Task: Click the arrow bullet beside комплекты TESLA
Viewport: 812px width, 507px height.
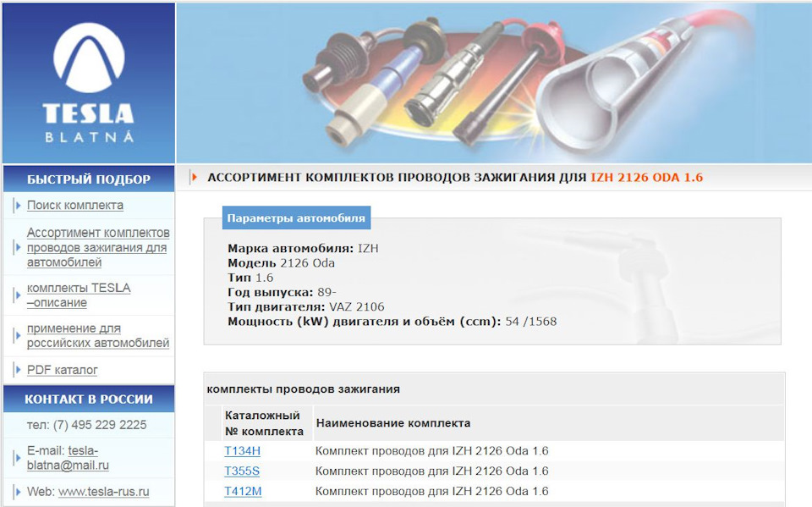Action: pos(18,295)
